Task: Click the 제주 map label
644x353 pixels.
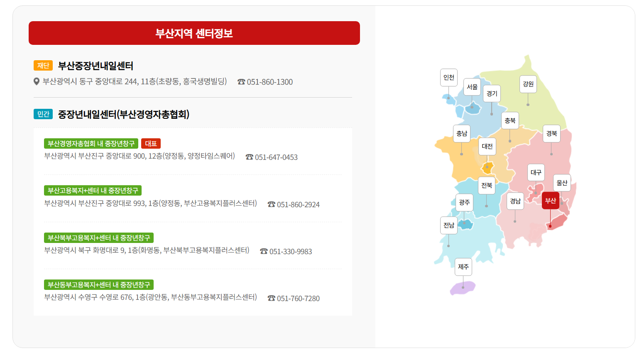Action: [x=463, y=267]
